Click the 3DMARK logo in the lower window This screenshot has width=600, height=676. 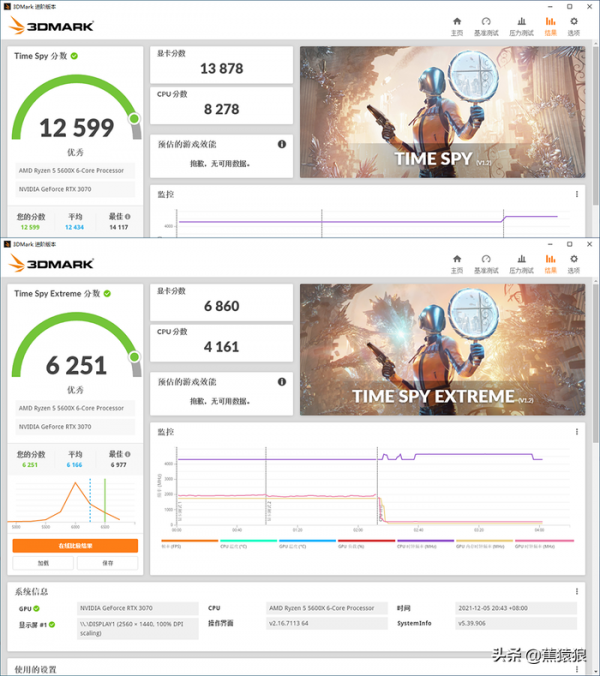coord(52,264)
